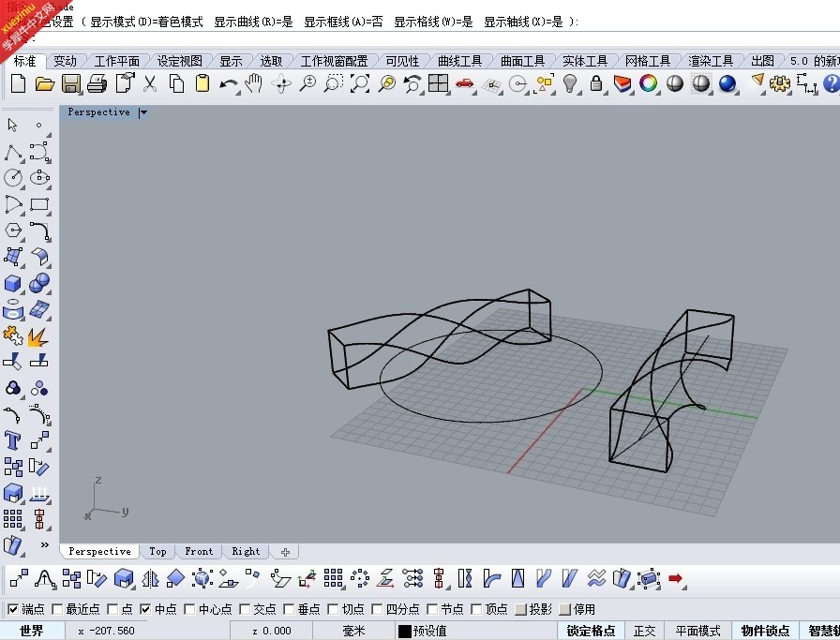This screenshot has width=840, height=640.
Task: Select the pointer selection tool
Action: (13, 125)
